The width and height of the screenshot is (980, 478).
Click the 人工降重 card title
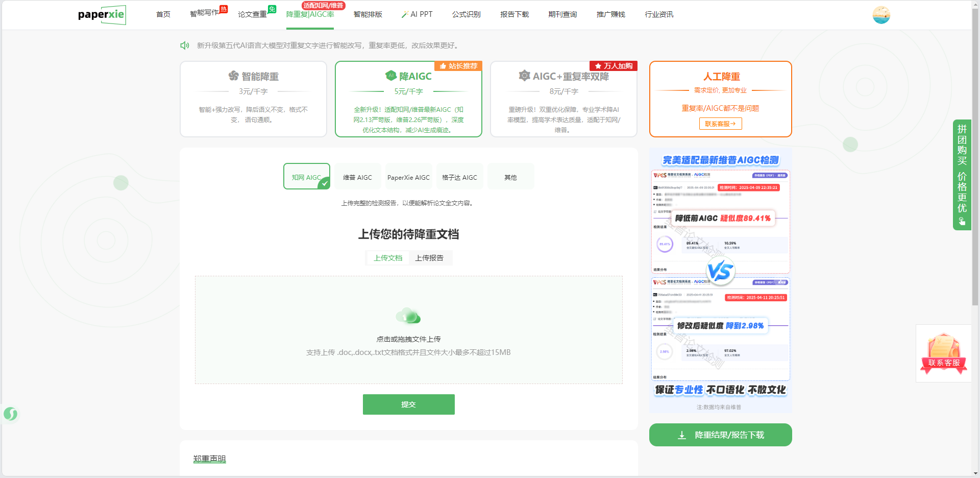721,77
